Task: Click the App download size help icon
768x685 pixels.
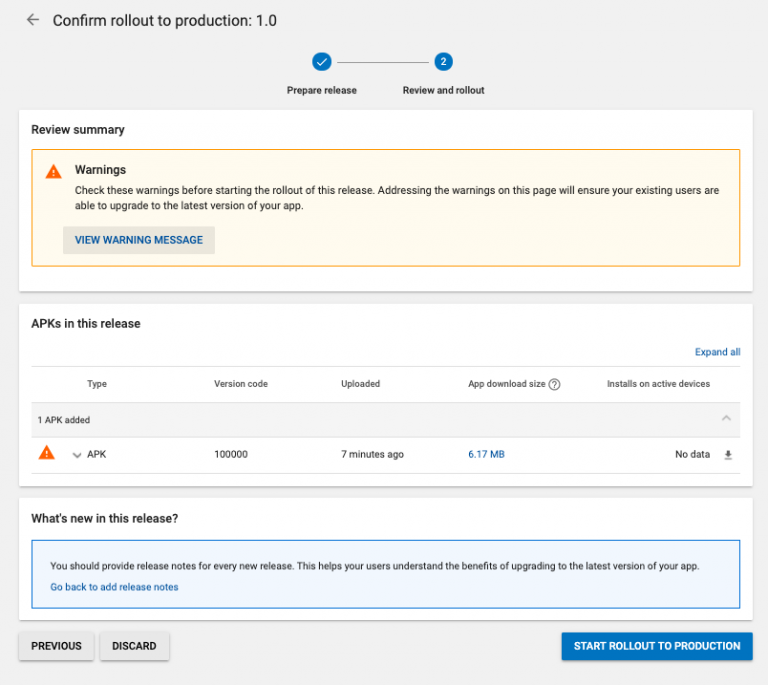Action: coord(554,385)
